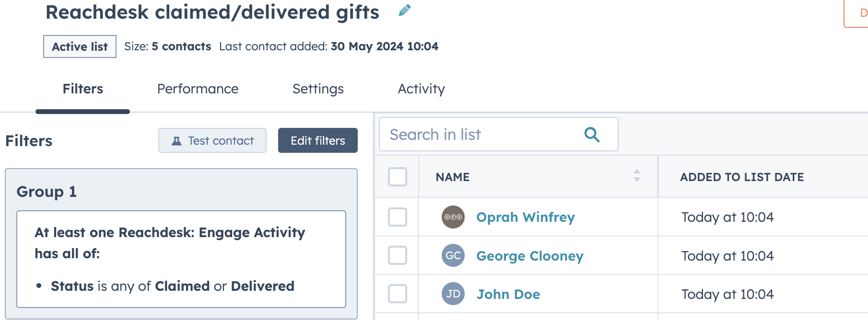This screenshot has height=320, width=868.
Task: Tick the checkbox next to John Doe
Action: click(398, 294)
